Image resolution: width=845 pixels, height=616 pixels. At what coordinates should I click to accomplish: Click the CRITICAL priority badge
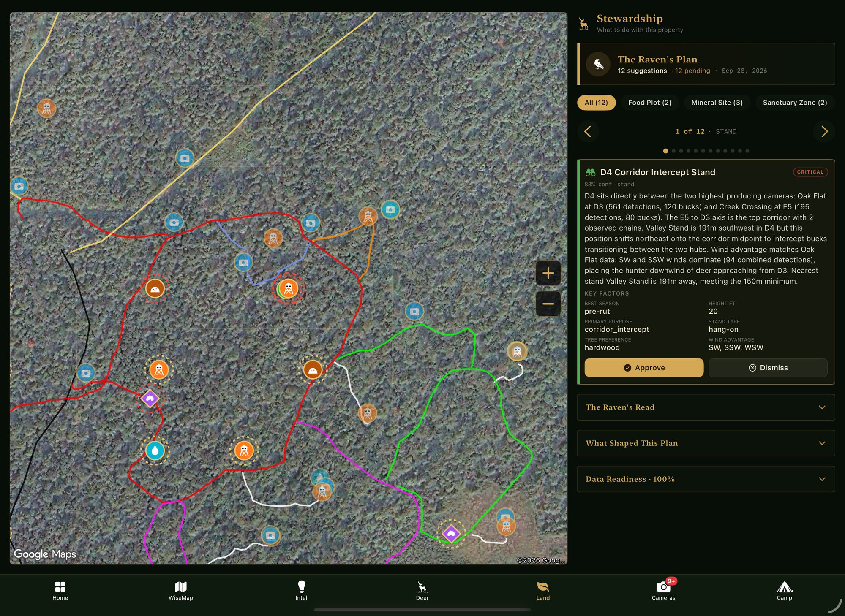click(810, 172)
